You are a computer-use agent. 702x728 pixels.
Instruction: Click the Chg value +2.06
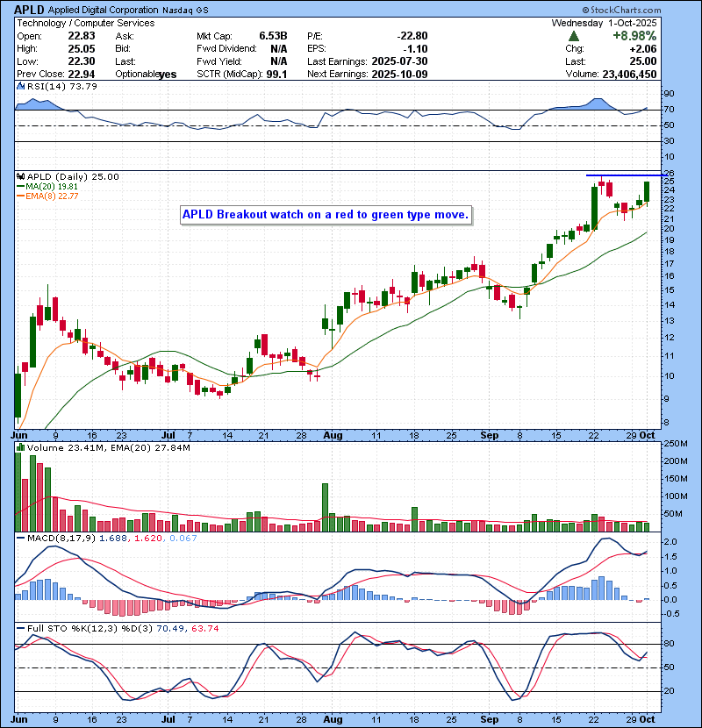(x=643, y=49)
